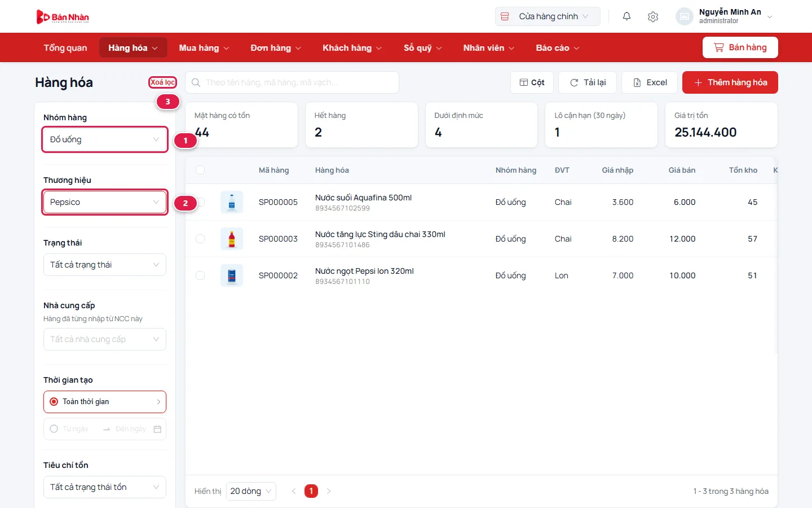
Task: Open the Mua hàng menu
Action: click(204, 48)
